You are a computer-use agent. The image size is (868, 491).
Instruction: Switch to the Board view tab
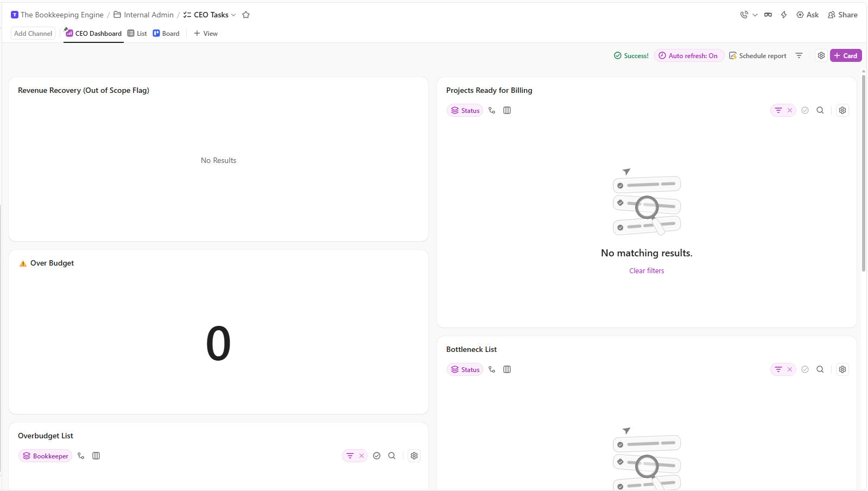click(166, 33)
